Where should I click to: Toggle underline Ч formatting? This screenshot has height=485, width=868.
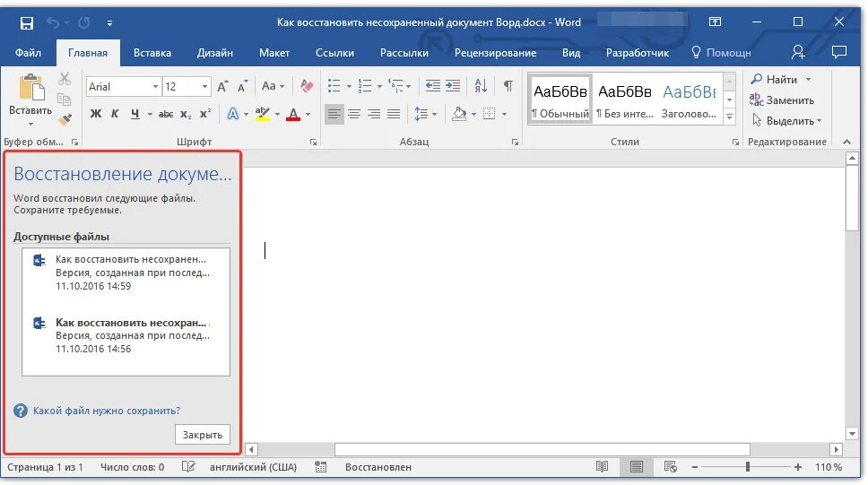135,114
